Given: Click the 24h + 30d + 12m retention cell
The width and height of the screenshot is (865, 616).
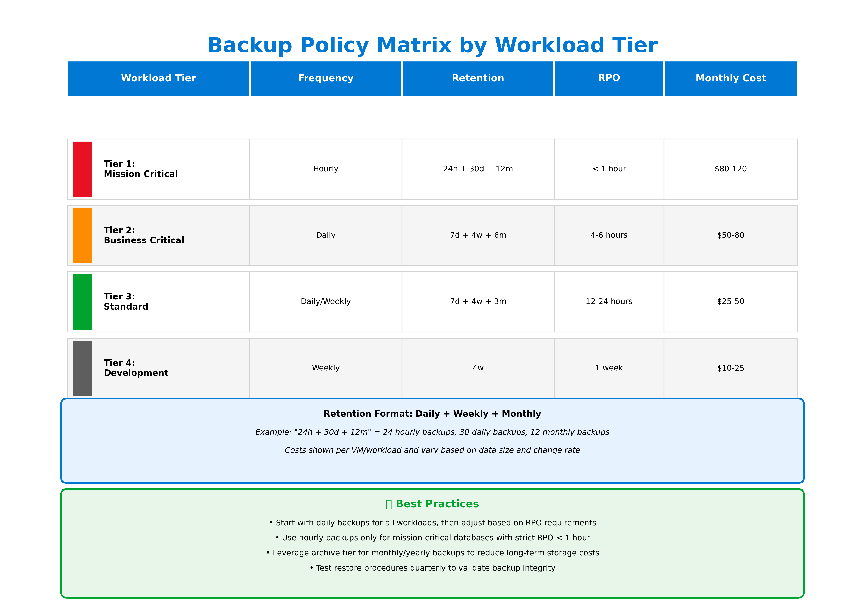Looking at the screenshot, I should coord(478,169).
